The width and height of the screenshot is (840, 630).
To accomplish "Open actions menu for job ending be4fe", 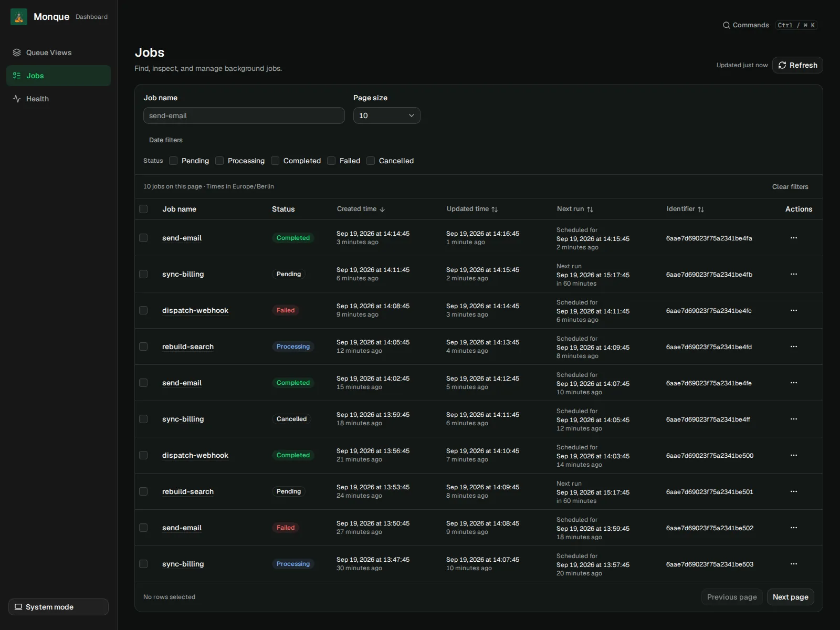I will (x=794, y=383).
